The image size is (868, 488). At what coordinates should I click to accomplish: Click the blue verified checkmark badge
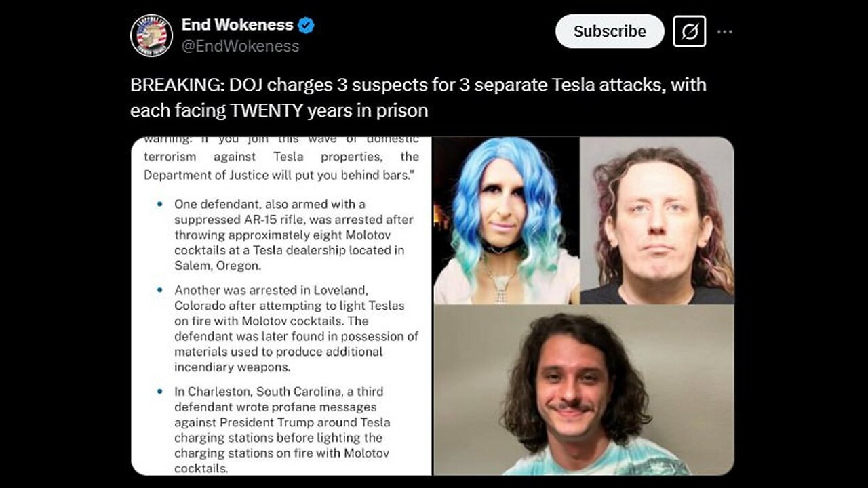tap(307, 25)
